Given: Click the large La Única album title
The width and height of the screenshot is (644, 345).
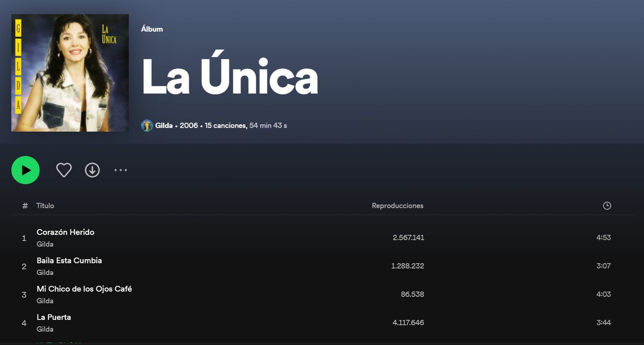Looking at the screenshot, I should (230, 73).
